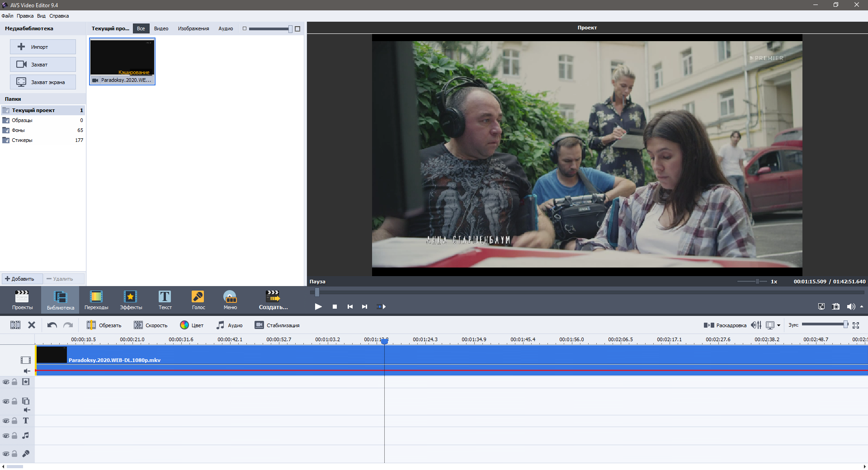
Task: Open the Обрезать trim tool
Action: tap(104, 325)
